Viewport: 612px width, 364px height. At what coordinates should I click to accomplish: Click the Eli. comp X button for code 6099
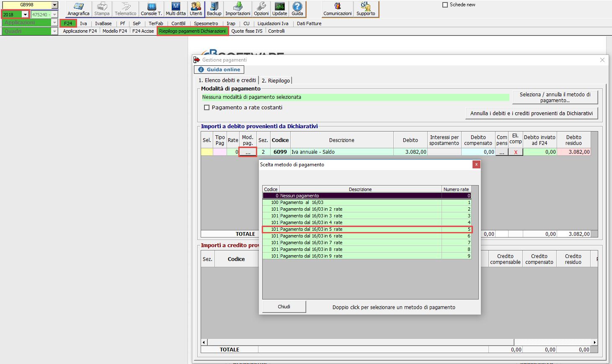coord(516,152)
